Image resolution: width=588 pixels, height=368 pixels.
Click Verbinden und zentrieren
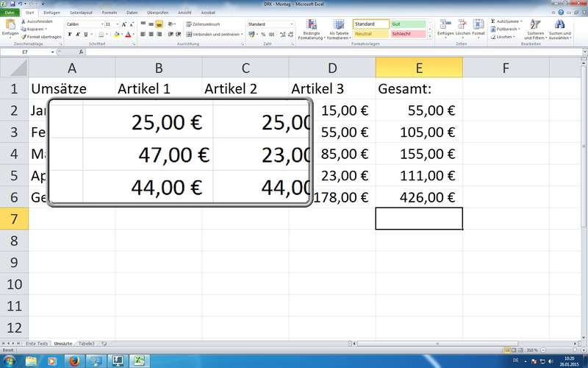pos(214,34)
